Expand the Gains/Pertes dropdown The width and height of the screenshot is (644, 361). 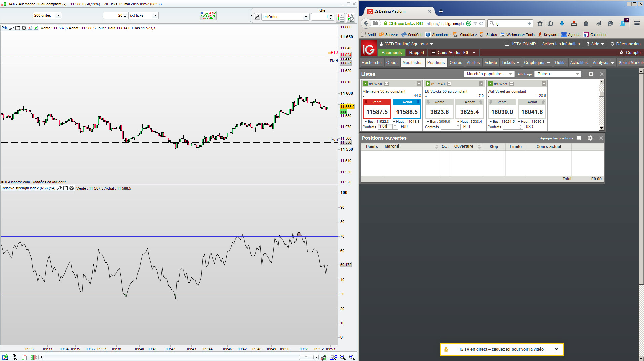[x=474, y=52]
